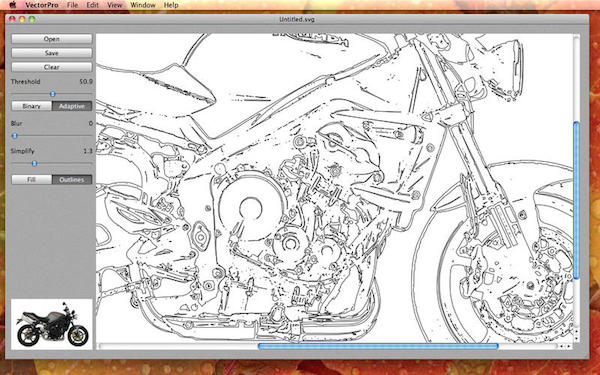Click the Blur value 0
This screenshot has height=375, width=600.
91,123
